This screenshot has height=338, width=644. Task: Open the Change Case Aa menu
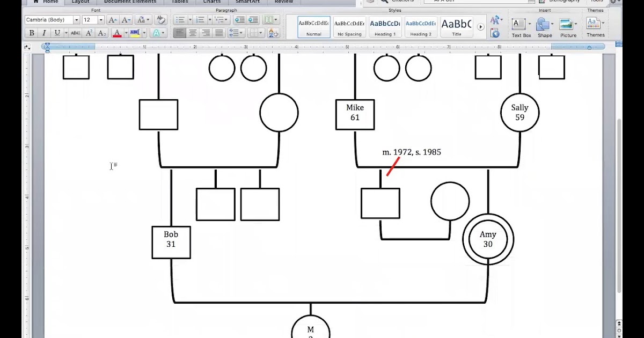click(142, 20)
